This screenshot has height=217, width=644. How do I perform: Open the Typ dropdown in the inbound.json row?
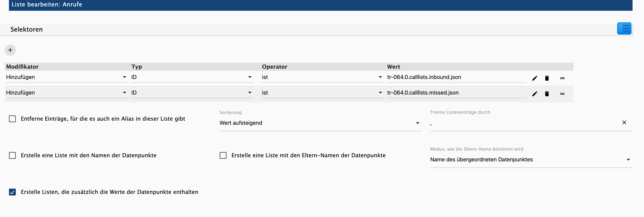193,77
